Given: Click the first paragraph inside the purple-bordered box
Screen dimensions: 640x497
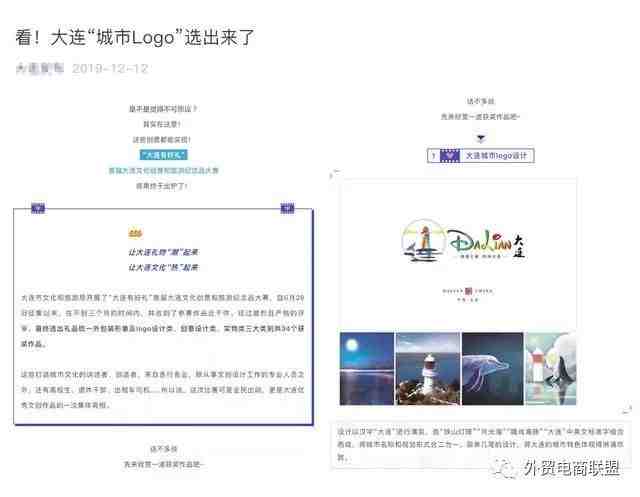Looking at the screenshot, I should pyautogui.click(x=162, y=321).
